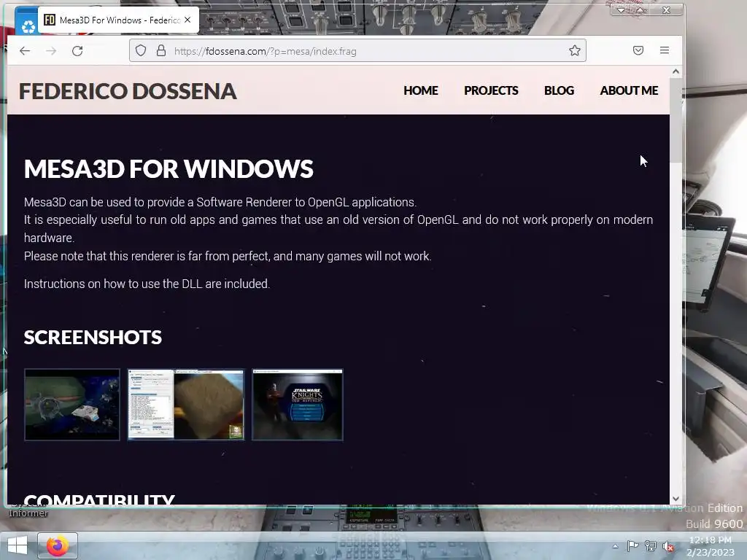Viewport: 747px width, 560px height.
Task: Open PROJECTS in site navigation
Action: pyautogui.click(x=491, y=90)
